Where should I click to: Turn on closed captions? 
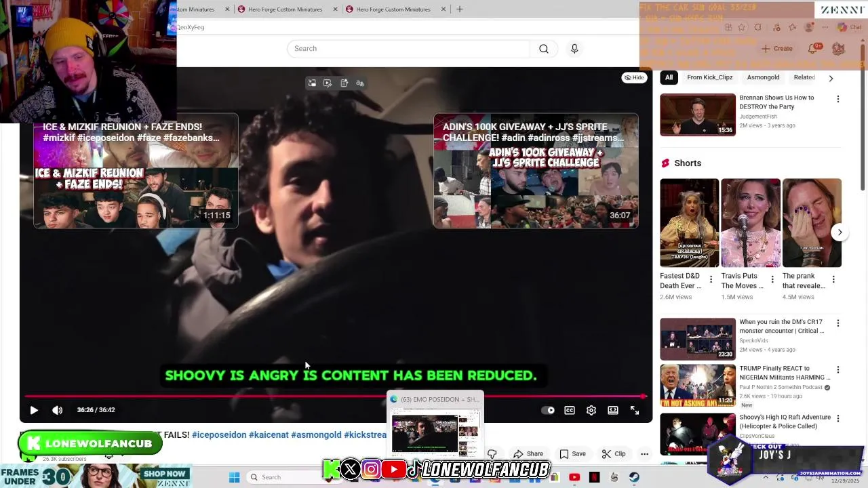570,410
